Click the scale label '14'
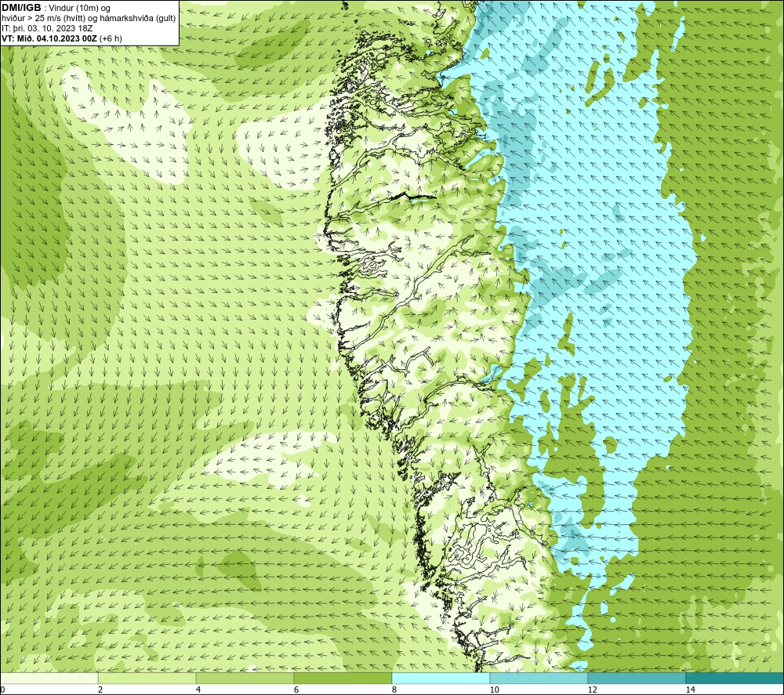Screen dimensions: 784x695 691,690
